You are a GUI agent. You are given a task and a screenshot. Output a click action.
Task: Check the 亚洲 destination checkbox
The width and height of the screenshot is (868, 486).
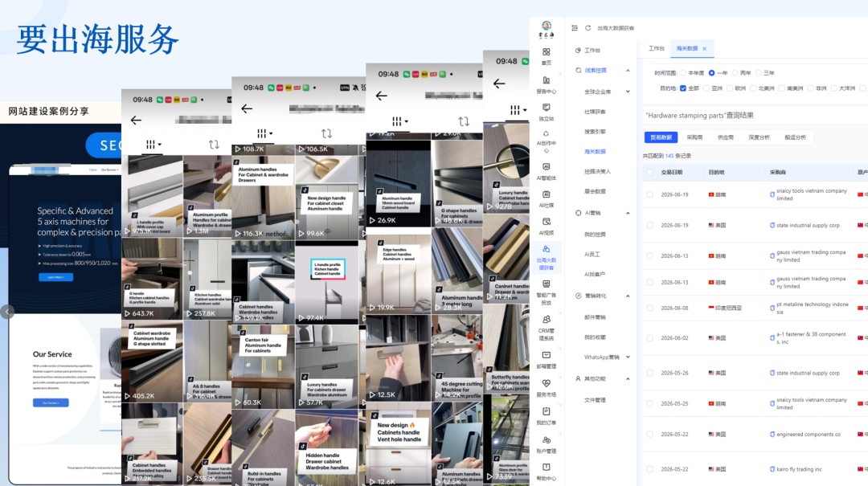pos(706,88)
